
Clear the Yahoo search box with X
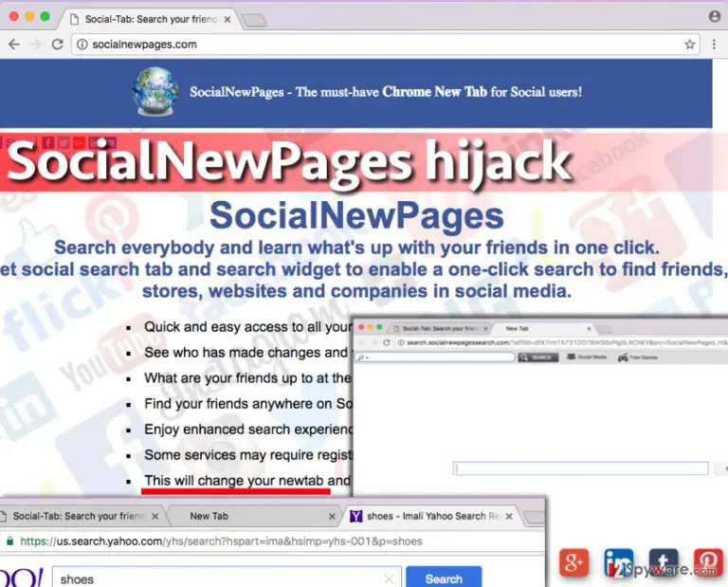click(389, 579)
